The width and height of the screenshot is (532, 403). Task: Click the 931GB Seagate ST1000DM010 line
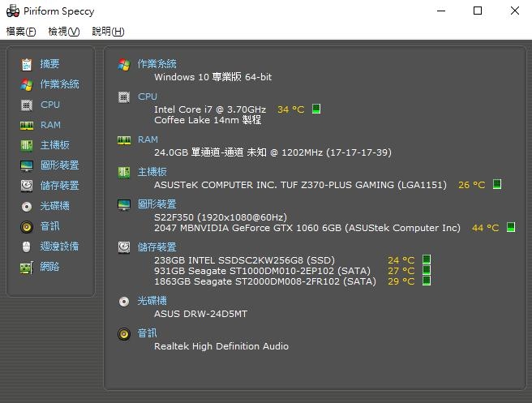coord(262,271)
